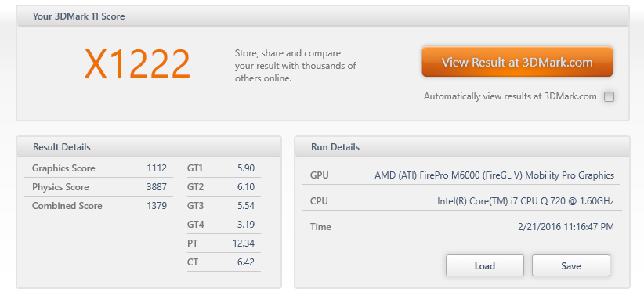Click the Store, share and compare description
Screen dimensions: 644x303
tap(295, 66)
